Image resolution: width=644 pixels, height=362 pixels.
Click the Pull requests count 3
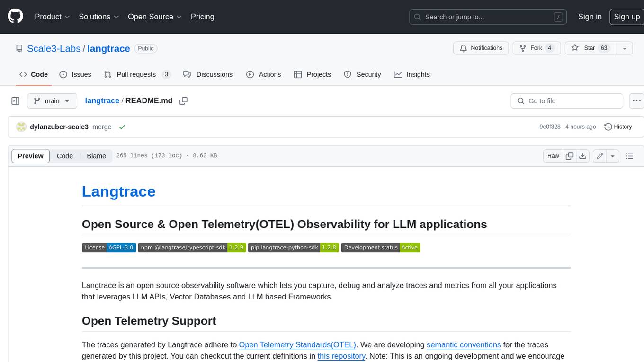tap(166, 74)
